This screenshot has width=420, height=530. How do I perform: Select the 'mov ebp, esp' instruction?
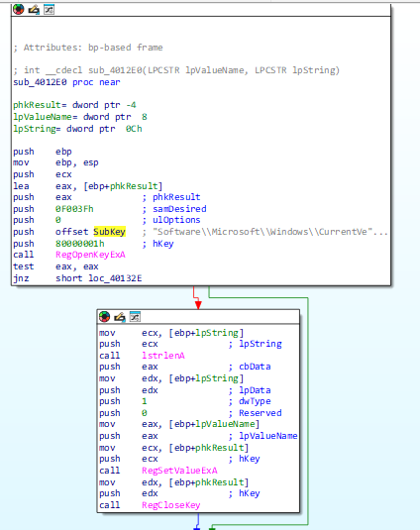click(x=55, y=162)
